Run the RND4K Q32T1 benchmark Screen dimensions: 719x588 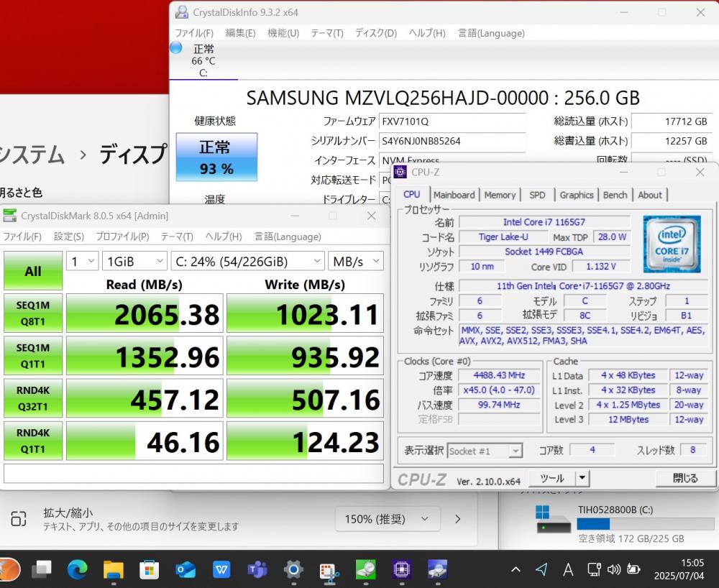[33, 398]
